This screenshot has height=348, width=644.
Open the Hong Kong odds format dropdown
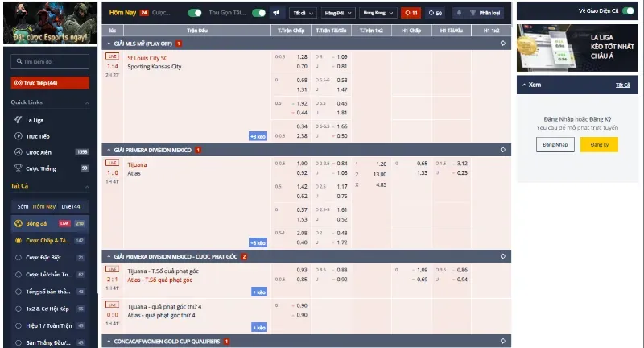click(x=378, y=13)
